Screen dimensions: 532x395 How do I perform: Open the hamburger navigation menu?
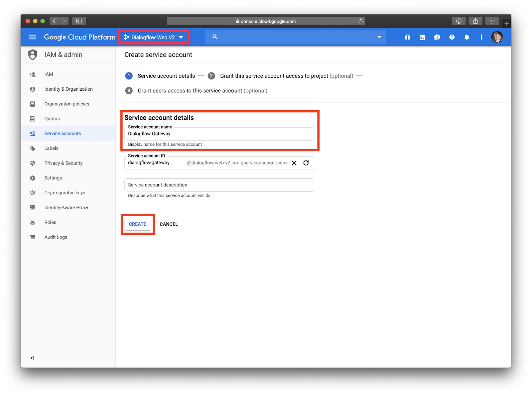[33, 37]
